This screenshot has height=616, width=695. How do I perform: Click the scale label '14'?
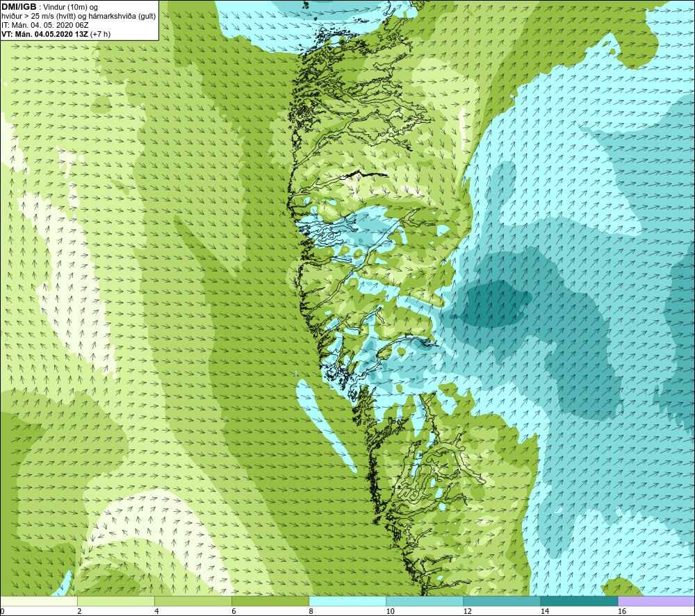pyautogui.click(x=544, y=611)
